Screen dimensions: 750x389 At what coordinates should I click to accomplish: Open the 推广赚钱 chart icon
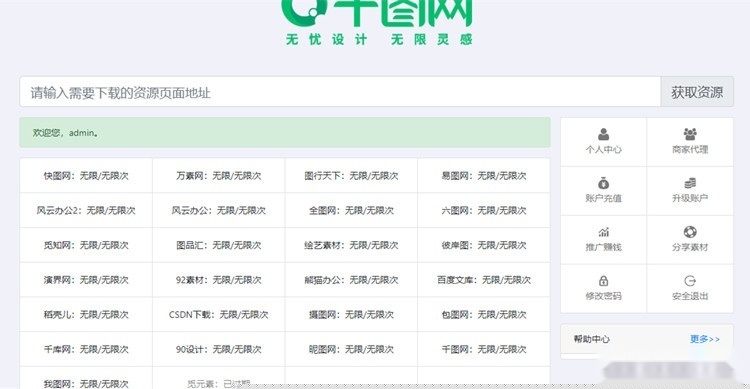(x=603, y=232)
